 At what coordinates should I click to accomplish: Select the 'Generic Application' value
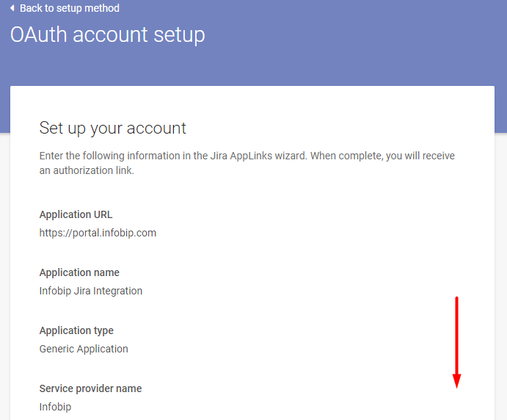click(x=84, y=349)
